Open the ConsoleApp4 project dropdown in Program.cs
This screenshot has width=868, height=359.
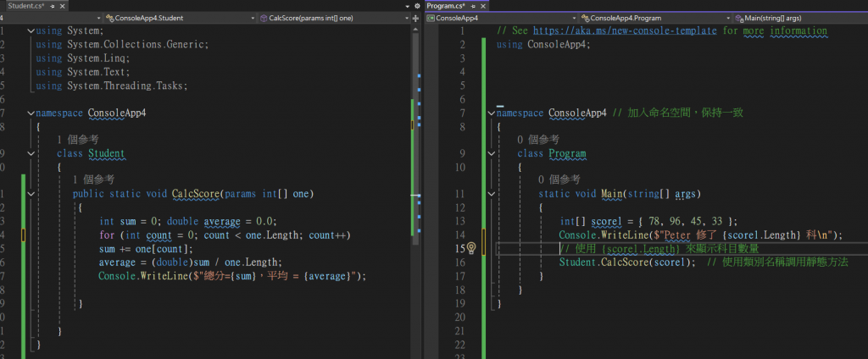click(x=502, y=18)
